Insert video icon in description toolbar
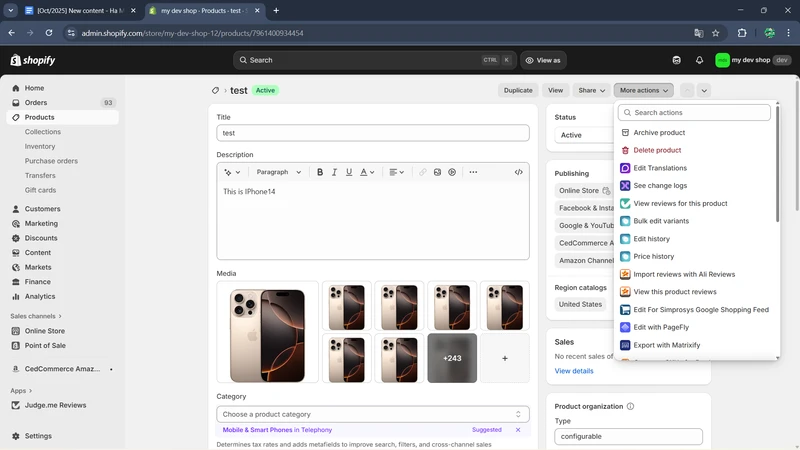800x450 pixels. pos(452,172)
